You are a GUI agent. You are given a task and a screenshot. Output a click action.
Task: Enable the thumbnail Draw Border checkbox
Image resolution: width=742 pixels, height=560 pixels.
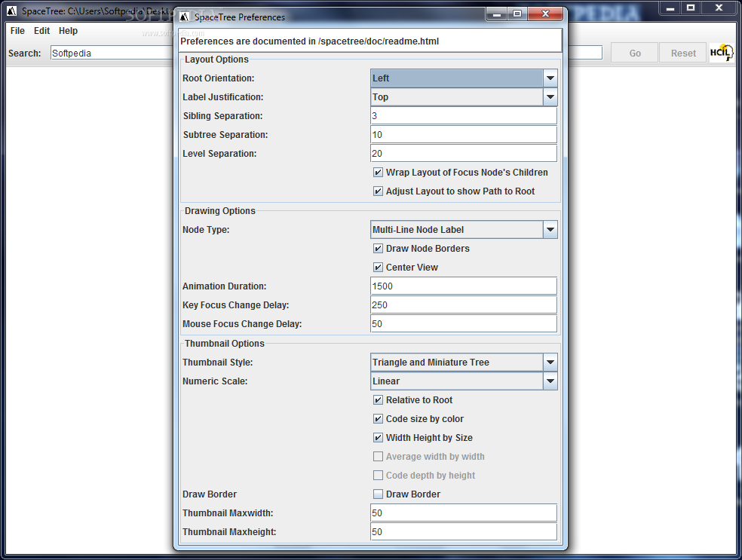tap(378, 494)
